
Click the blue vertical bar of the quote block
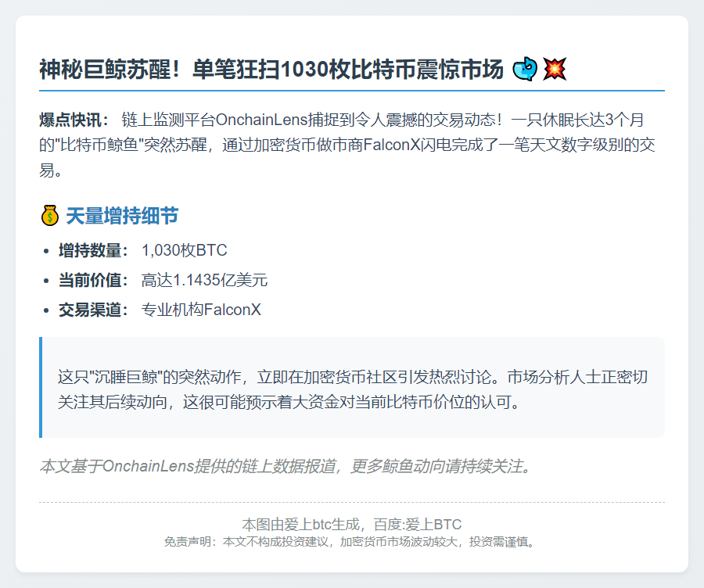coord(41,388)
